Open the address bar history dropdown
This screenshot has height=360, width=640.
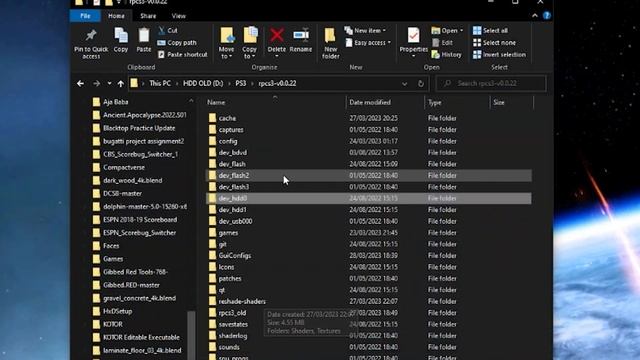[x=404, y=84]
